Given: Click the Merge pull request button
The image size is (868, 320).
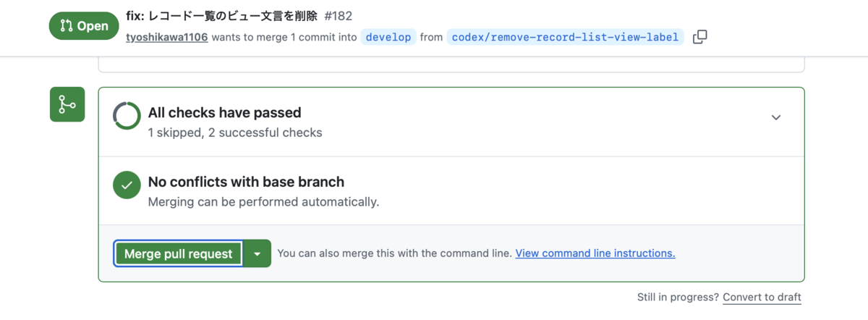Looking at the screenshot, I should coord(178,253).
